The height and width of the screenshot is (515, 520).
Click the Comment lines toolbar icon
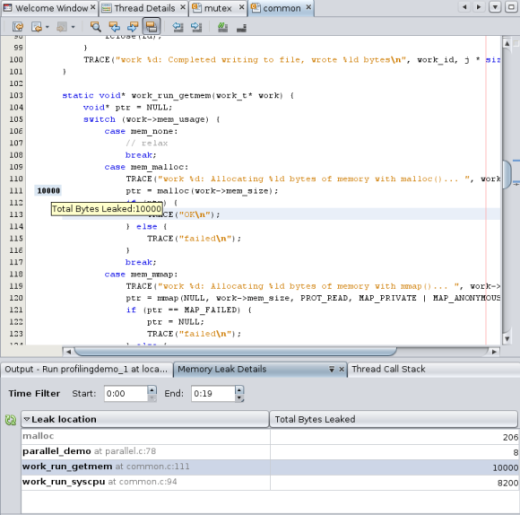click(222, 27)
